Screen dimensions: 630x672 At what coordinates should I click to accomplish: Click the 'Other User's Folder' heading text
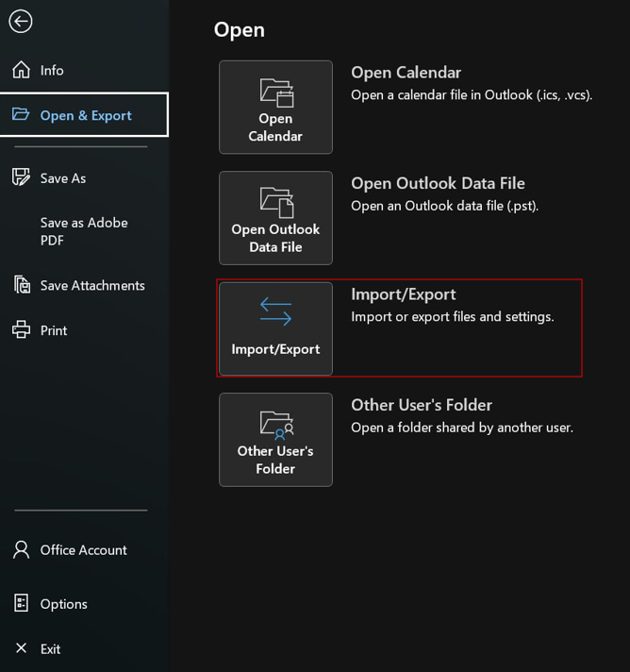tap(422, 405)
